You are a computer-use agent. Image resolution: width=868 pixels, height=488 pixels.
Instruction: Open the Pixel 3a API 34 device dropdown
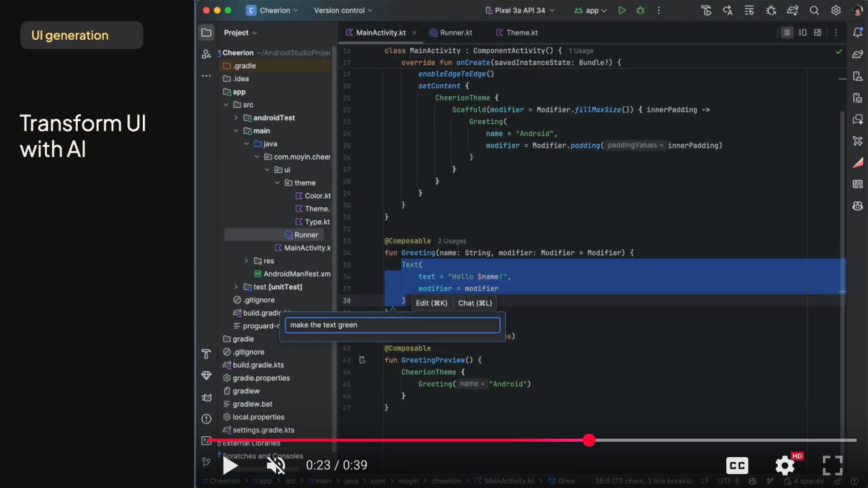coord(520,10)
